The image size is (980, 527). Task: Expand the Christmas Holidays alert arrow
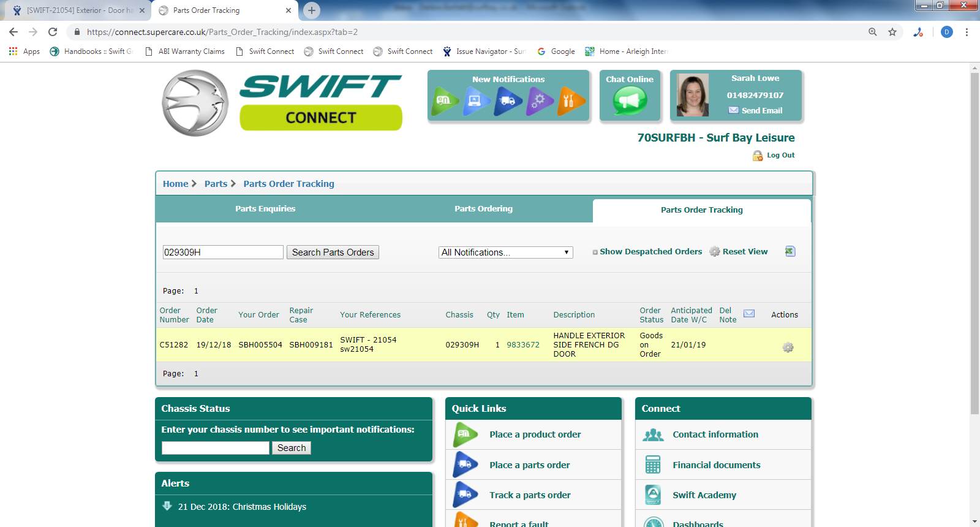pos(167,506)
